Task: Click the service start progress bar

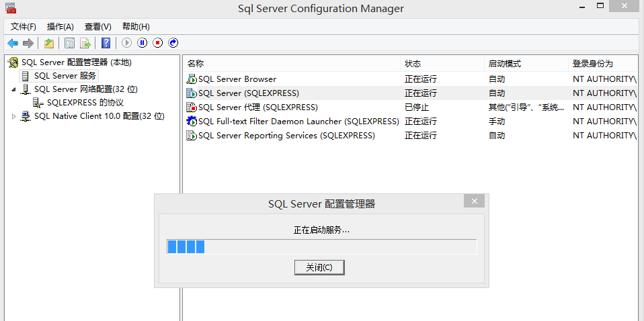Action: coord(322,246)
